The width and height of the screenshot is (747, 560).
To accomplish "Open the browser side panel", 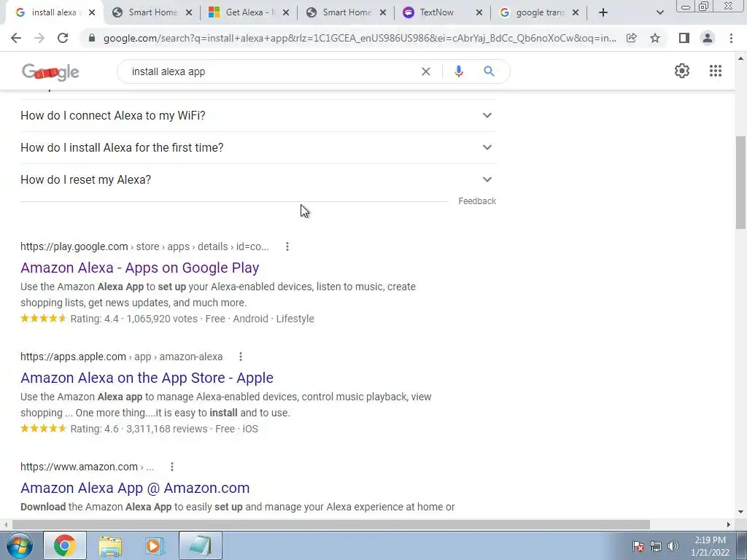I will [684, 38].
